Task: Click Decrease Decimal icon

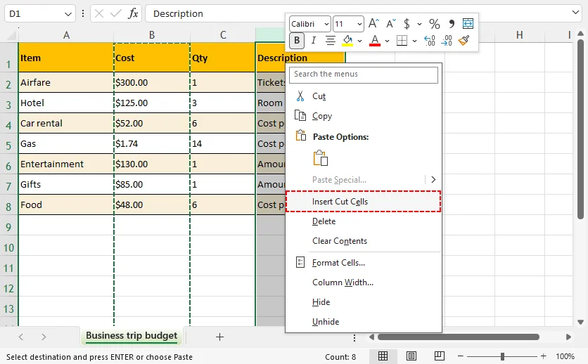Action: pos(447,41)
